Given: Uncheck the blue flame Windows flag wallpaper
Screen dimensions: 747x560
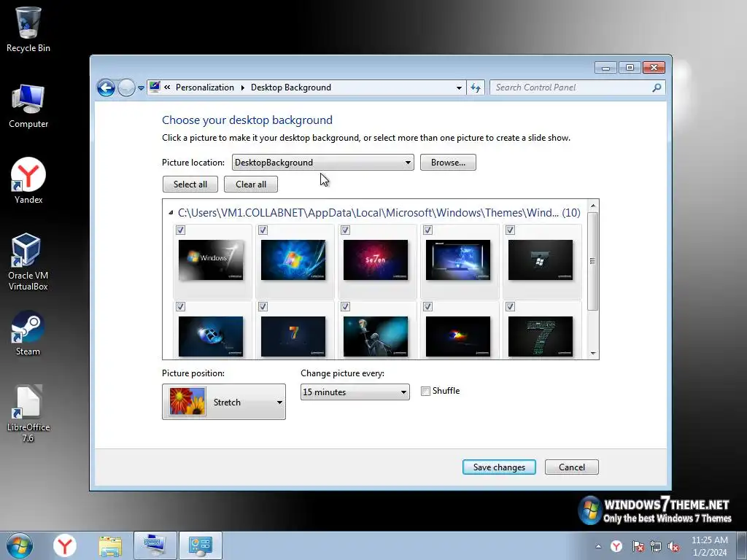Looking at the screenshot, I should pyautogui.click(x=263, y=230).
